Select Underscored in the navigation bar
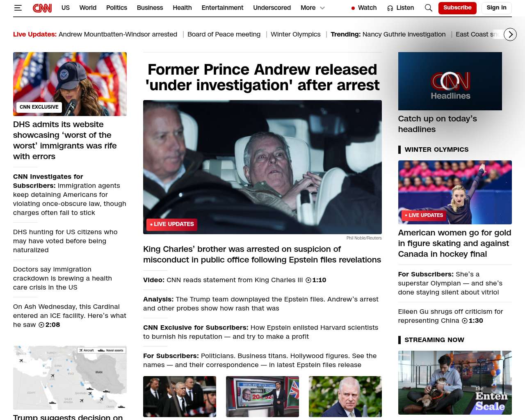The height and width of the screenshot is (420, 525). tap(272, 8)
